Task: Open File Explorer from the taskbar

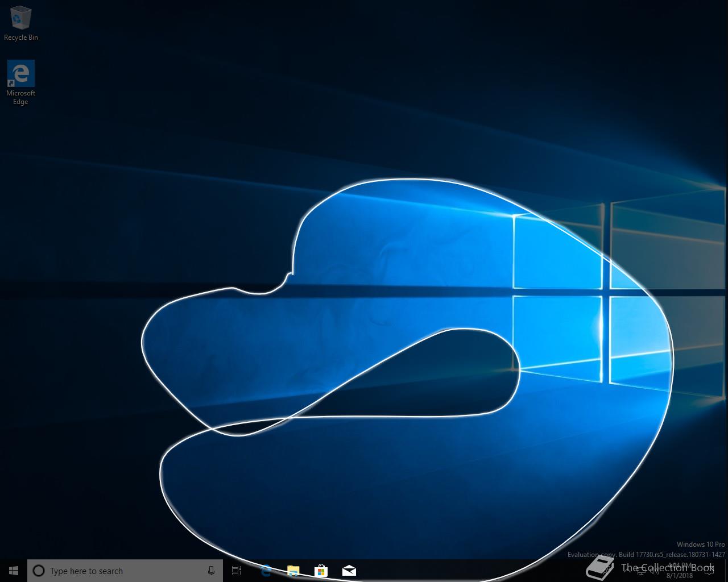Action: pos(293,571)
